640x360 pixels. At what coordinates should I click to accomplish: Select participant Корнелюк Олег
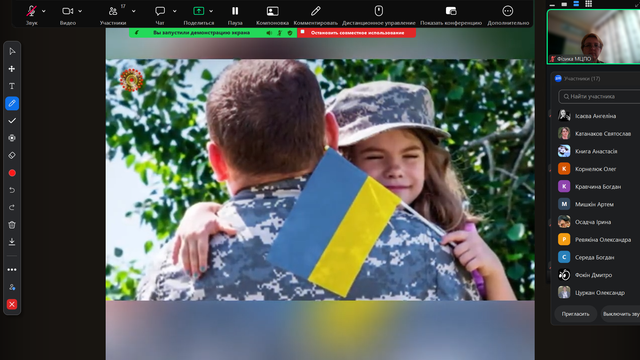click(597, 169)
